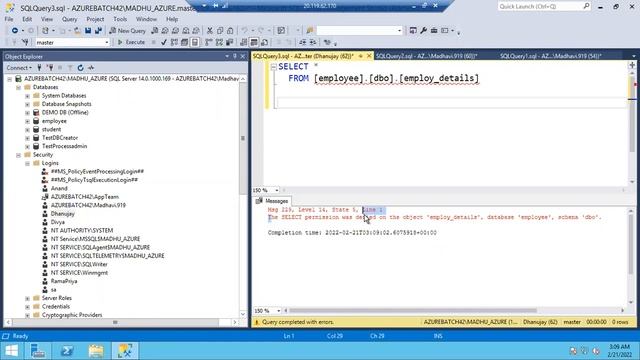
Task: Toggle pin on SQLQuery3.sql tab
Action: click(x=360, y=56)
